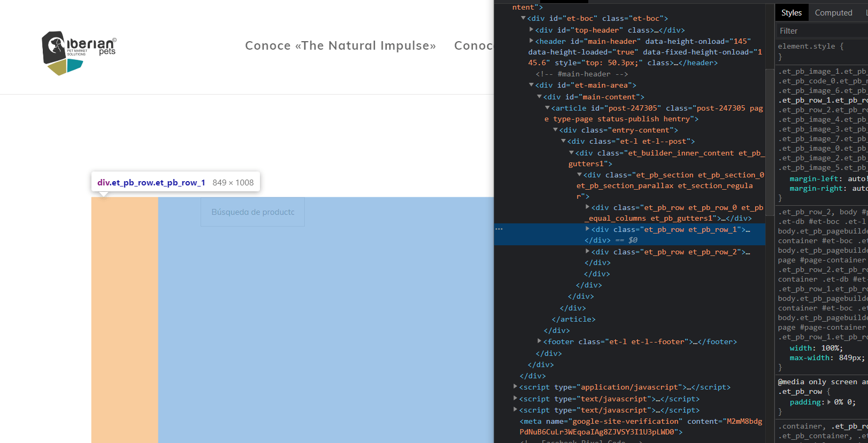Click the margin-left property in Styles
The width and height of the screenshot is (868, 443).
pos(815,179)
